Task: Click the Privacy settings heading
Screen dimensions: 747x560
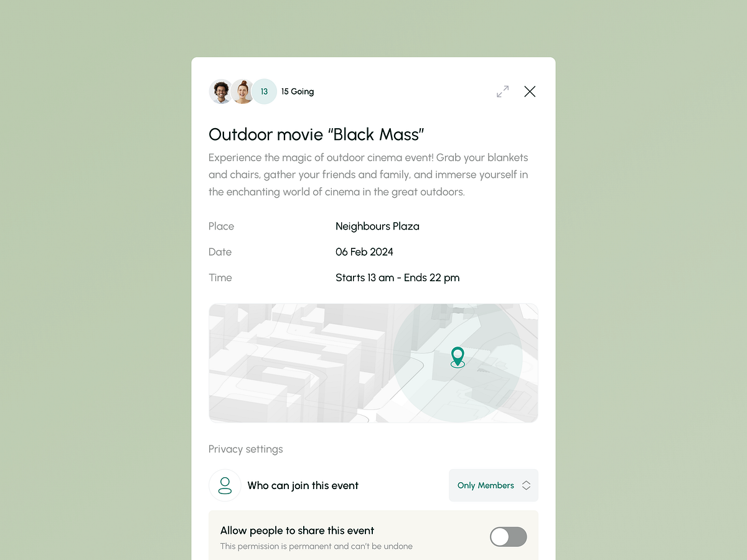Action: [x=245, y=449]
